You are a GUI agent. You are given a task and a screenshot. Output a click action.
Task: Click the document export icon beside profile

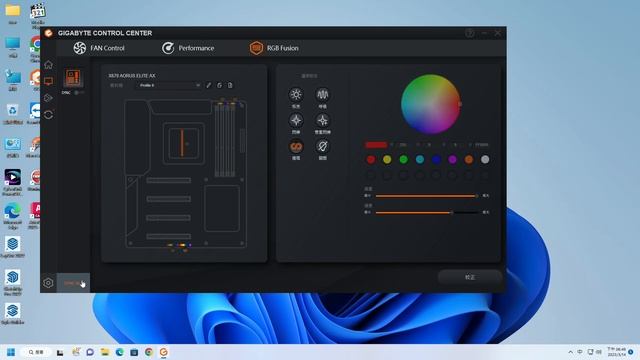pyautogui.click(x=230, y=85)
